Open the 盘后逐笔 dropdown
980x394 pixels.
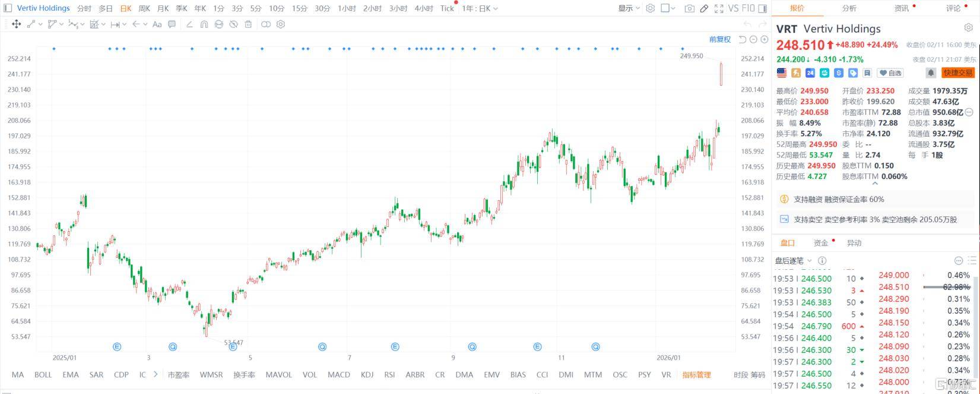793,260
